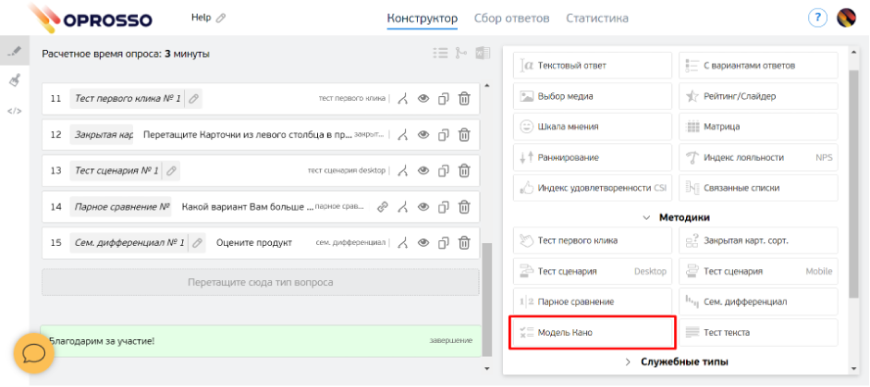
Task: Click the Excel export icon above questions
Action: [x=482, y=53]
